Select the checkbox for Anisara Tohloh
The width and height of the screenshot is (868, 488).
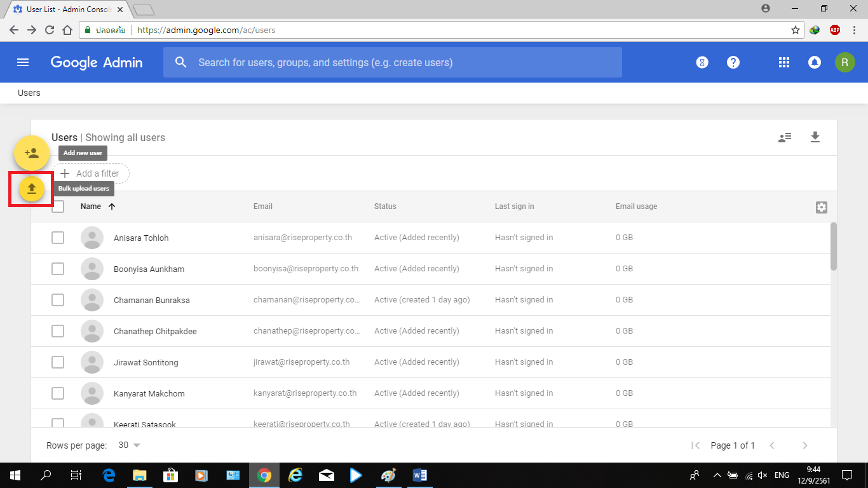pos(58,238)
